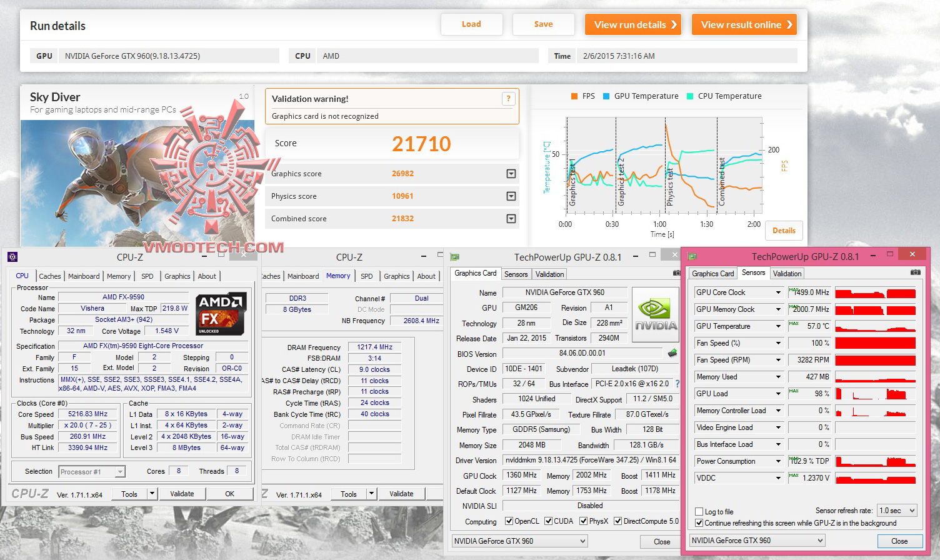This screenshot has height=560, width=940.
Task: Click the GPU Temperature red sensor graph
Action: pos(875,326)
